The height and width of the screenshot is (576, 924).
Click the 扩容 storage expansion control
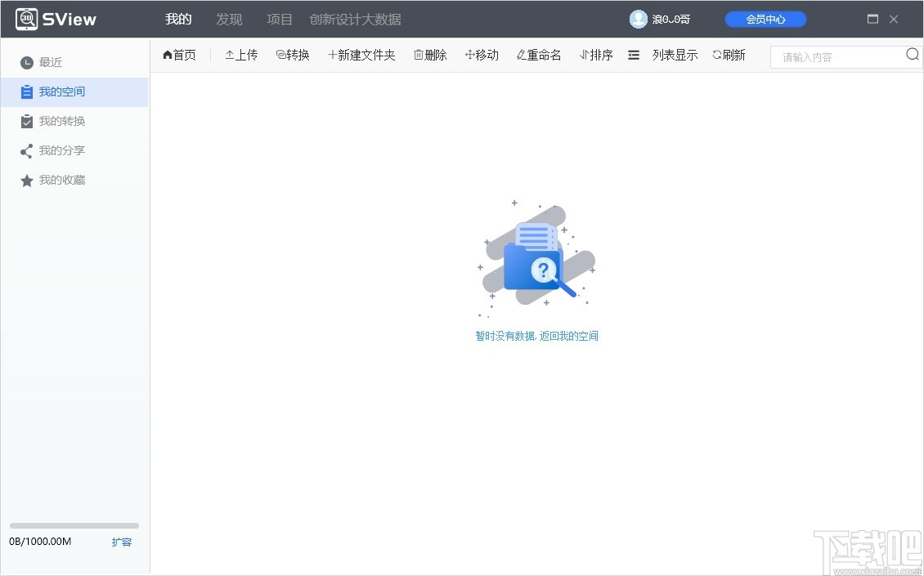pyautogui.click(x=121, y=542)
